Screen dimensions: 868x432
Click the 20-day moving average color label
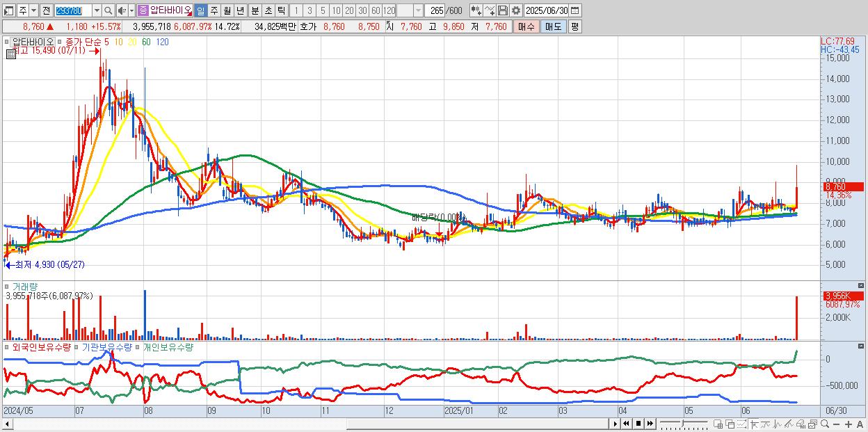pos(131,42)
